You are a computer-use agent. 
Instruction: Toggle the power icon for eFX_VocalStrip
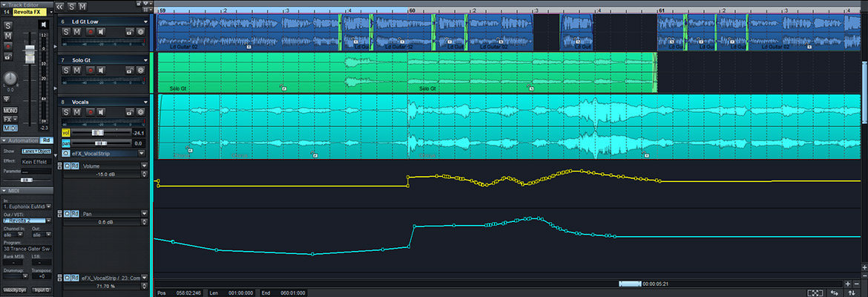[66, 153]
